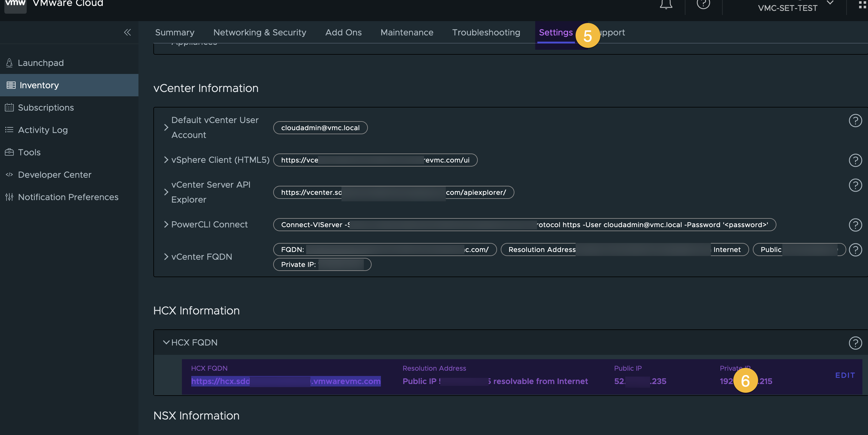Click the vCenter Information heading

pyautogui.click(x=206, y=88)
